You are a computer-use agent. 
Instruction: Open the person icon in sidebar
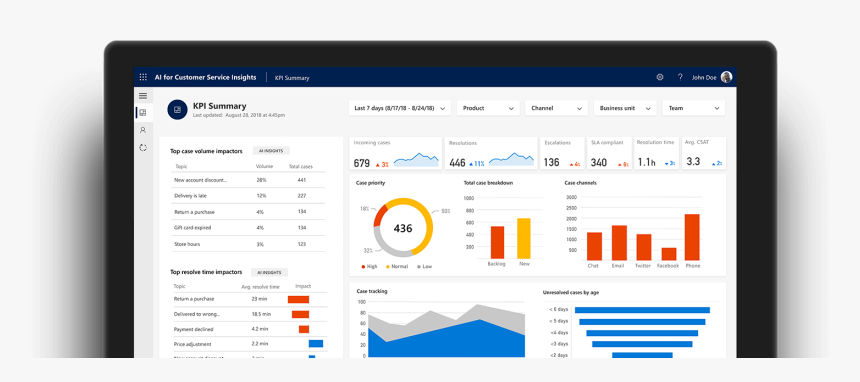pyautogui.click(x=143, y=130)
